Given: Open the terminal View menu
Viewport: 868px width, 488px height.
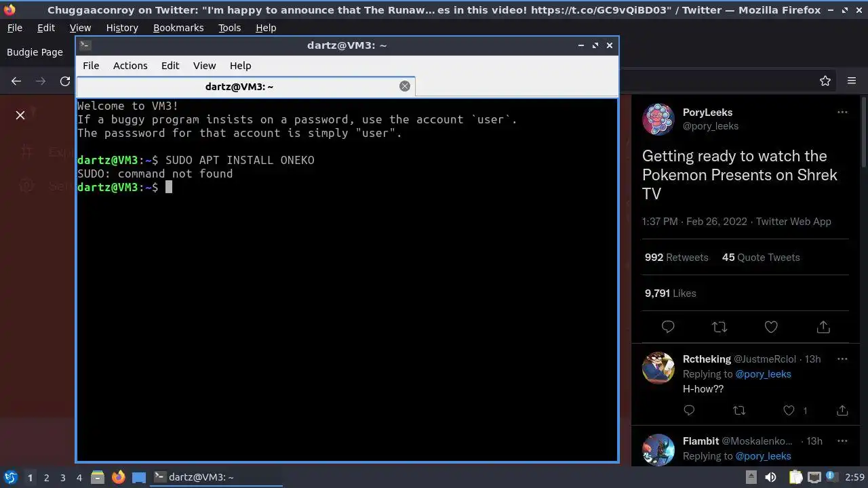Looking at the screenshot, I should click(204, 66).
